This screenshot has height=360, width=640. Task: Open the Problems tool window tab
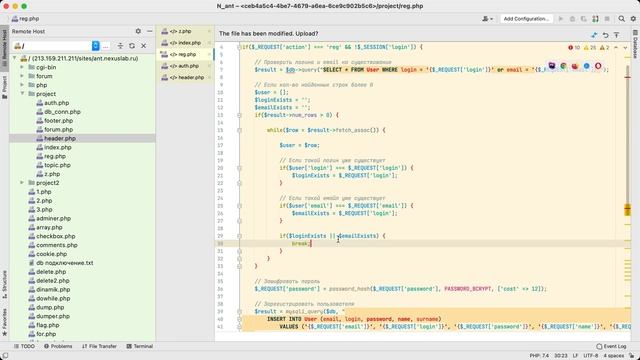58,346
